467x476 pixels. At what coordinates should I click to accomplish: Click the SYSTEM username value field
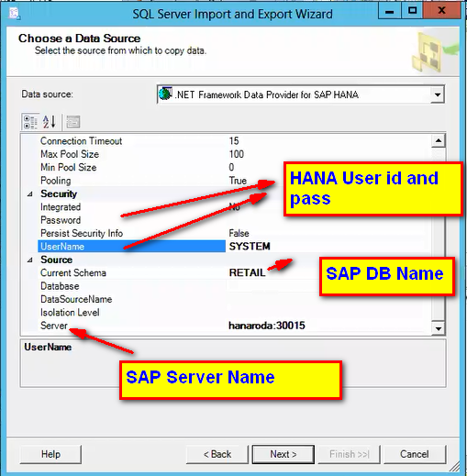328,247
